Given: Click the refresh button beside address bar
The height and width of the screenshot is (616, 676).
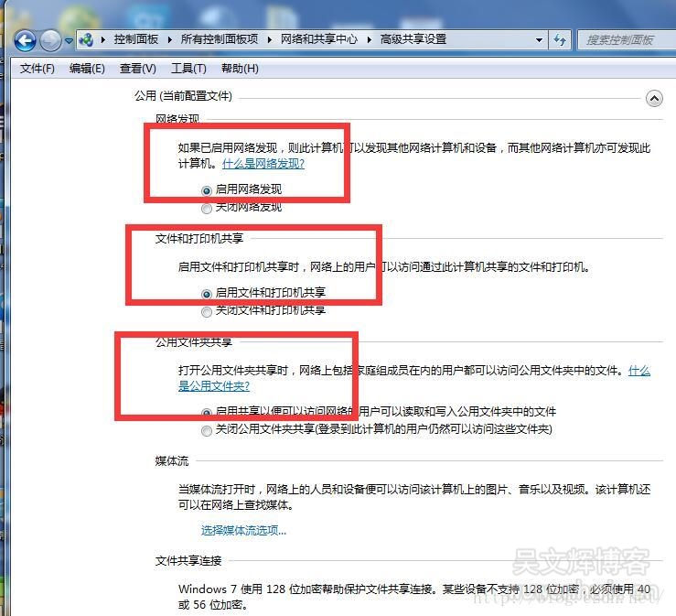Looking at the screenshot, I should coord(560,39).
